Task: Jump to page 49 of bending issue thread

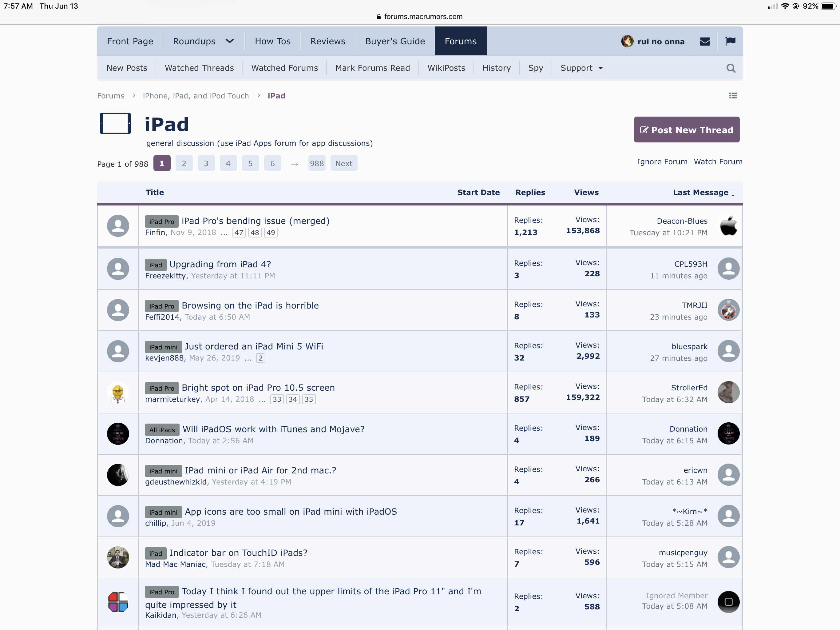Action: click(x=271, y=233)
